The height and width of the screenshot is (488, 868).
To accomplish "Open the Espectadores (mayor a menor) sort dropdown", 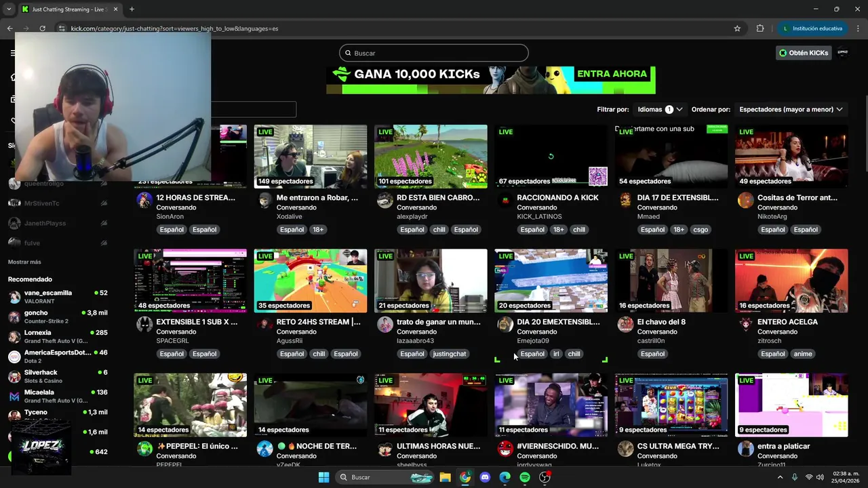I will click(791, 109).
